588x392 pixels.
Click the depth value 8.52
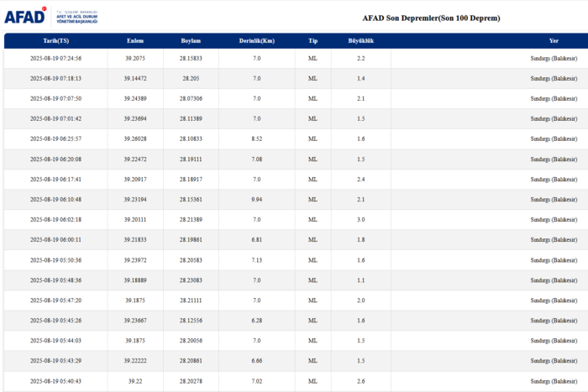256,139
